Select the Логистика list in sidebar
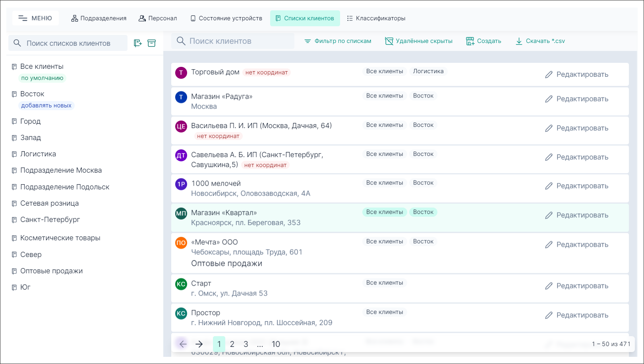 pyautogui.click(x=38, y=154)
